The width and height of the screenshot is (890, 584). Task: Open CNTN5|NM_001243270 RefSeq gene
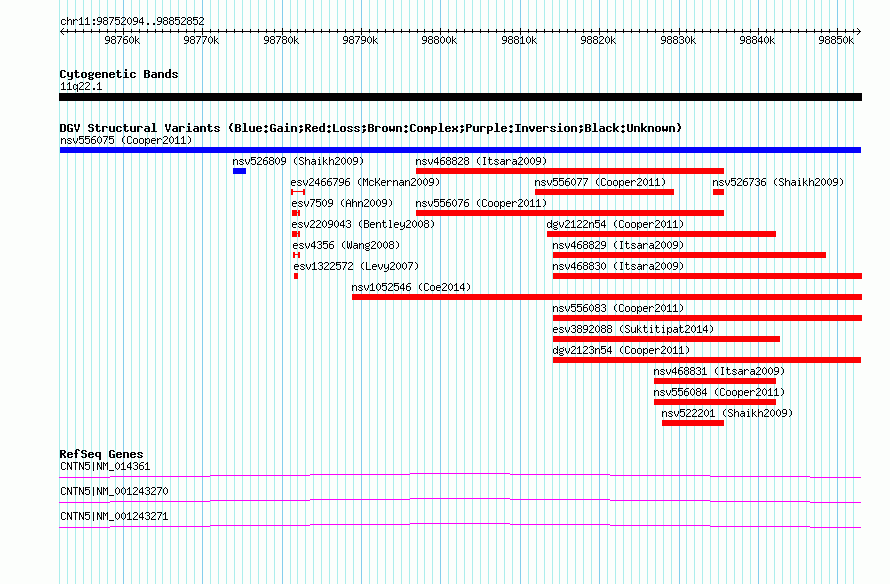[114, 491]
